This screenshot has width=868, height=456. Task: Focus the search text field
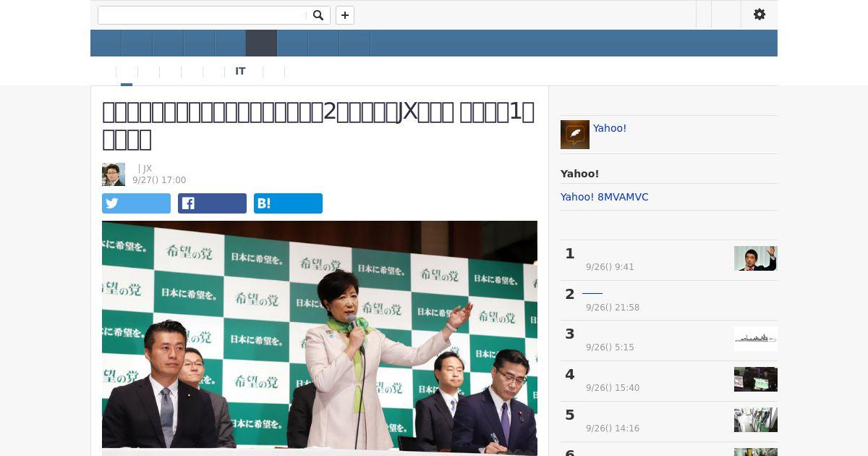pos(203,15)
